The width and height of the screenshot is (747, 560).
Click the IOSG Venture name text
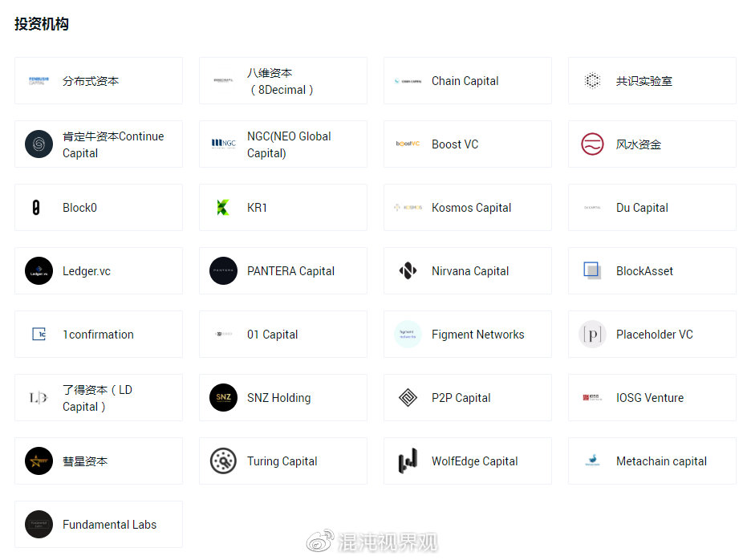click(650, 398)
